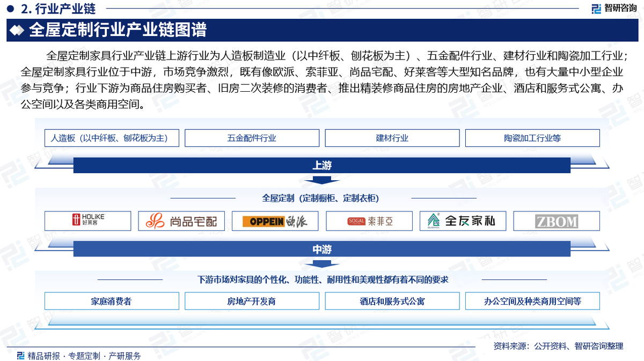Click the ZBOM brand logo
Viewport: 644px width, 361px height.
coord(557,221)
